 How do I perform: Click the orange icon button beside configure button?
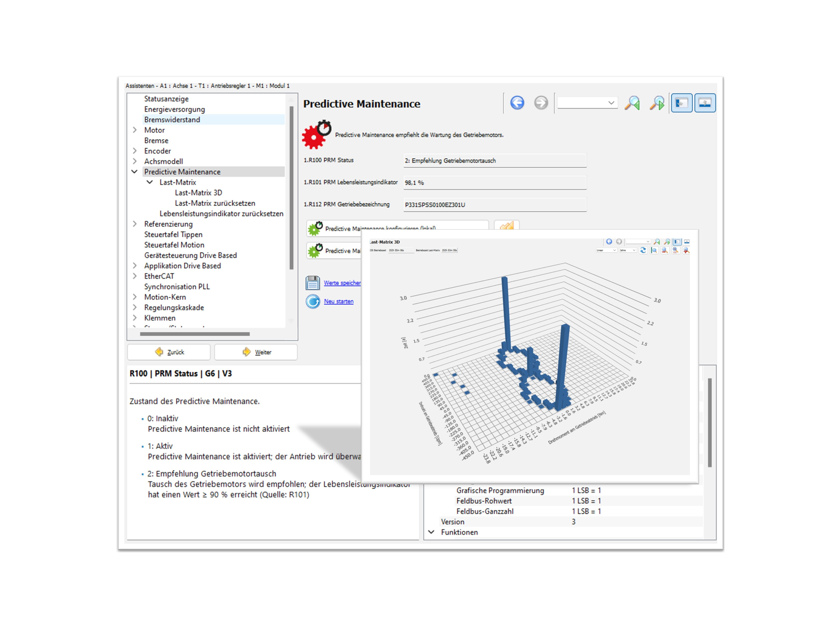pyautogui.click(x=507, y=226)
